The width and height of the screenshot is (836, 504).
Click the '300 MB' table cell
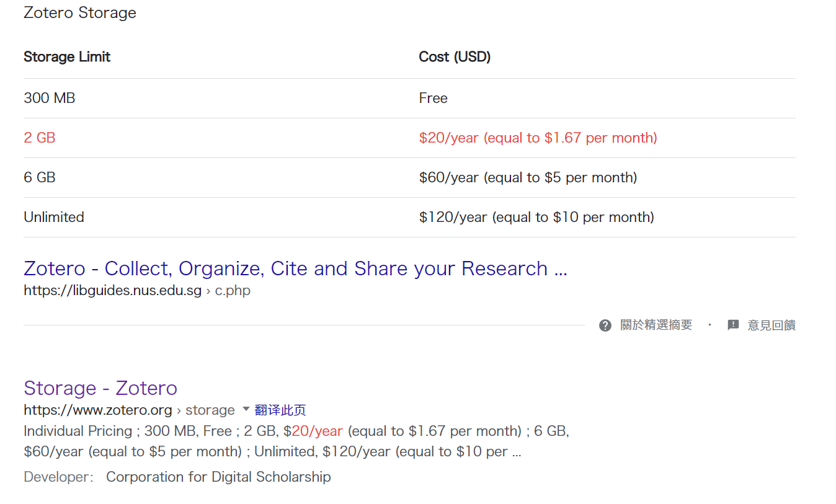(x=50, y=98)
